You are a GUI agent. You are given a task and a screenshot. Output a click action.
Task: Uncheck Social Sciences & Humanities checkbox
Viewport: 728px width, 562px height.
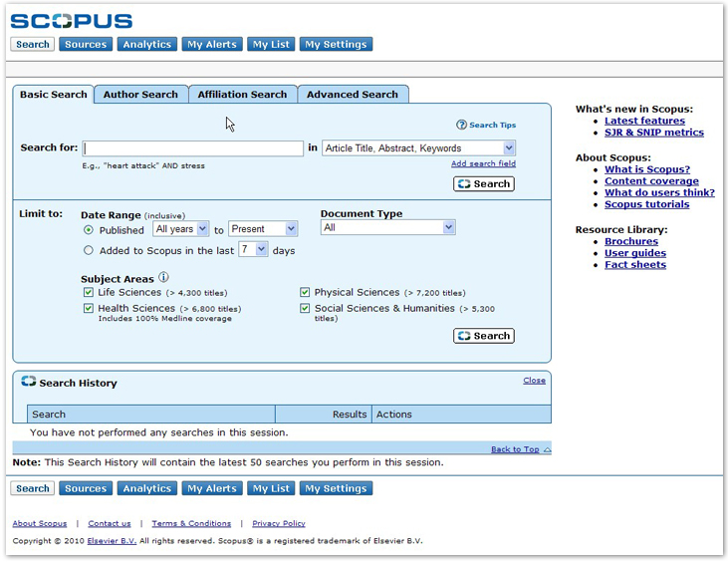click(x=305, y=308)
